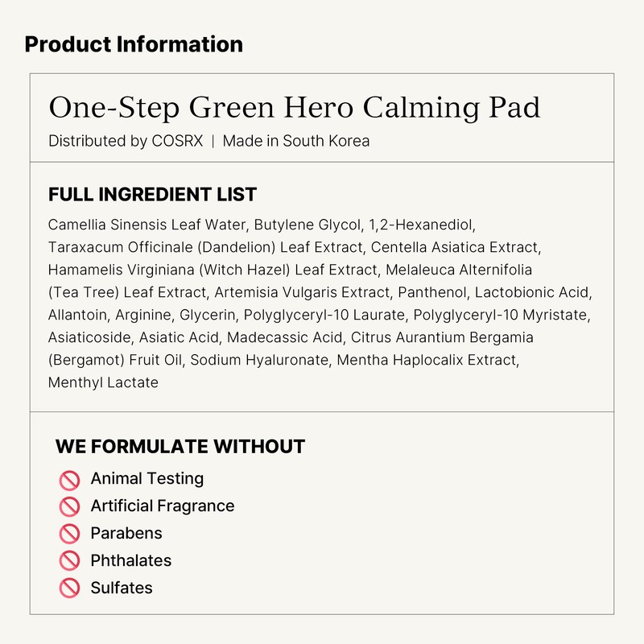Screen dimensions: 644x644
Task: Select the FULL INGREDIENT LIST heading
Action: click(152, 194)
